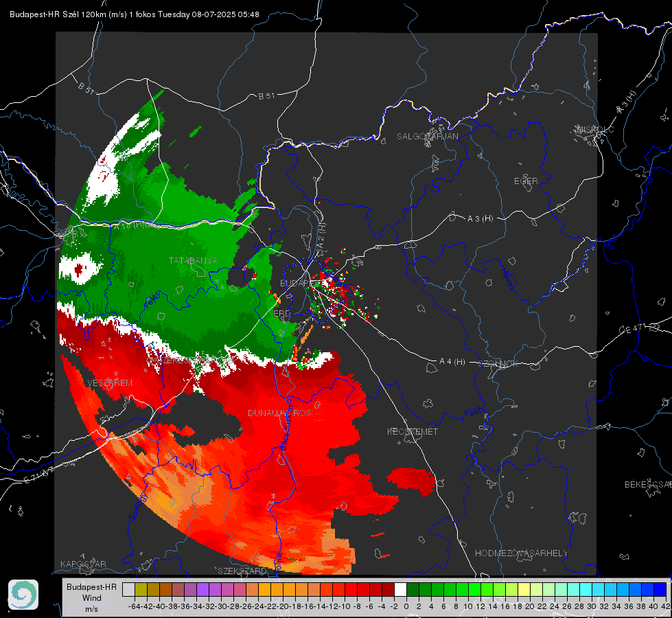Select the DUNAÚJVÁROS city label

click(x=279, y=413)
